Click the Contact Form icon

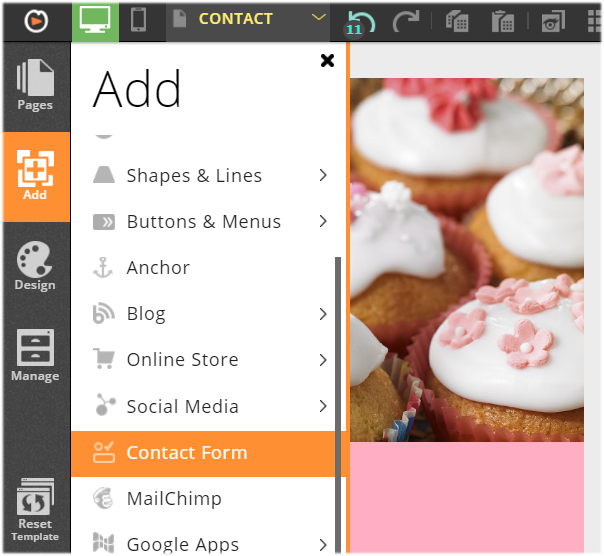point(104,452)
